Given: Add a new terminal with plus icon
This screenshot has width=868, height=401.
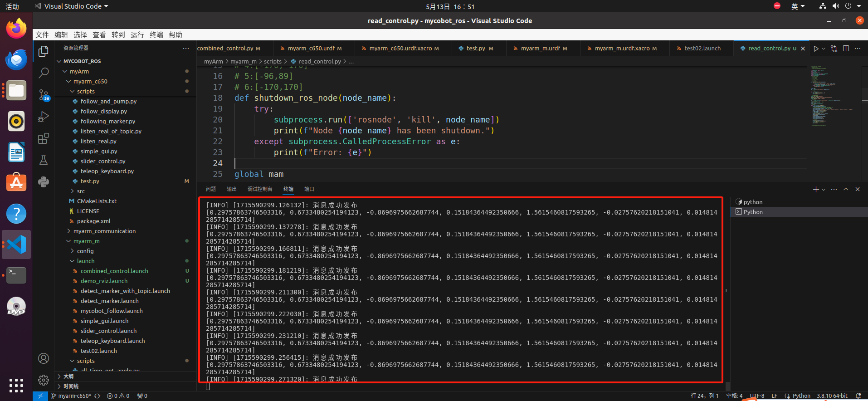Looking at the screenshot, I should point(816,189).
